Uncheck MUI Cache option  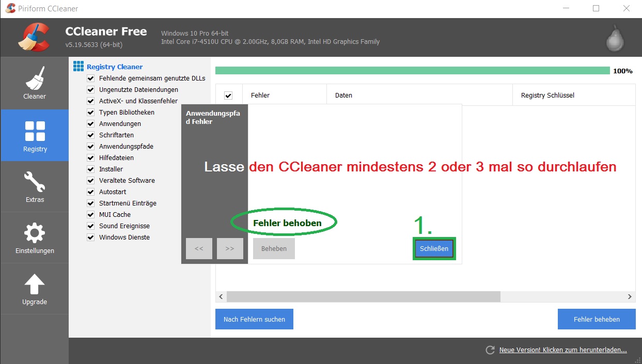[x=91, y=215]
